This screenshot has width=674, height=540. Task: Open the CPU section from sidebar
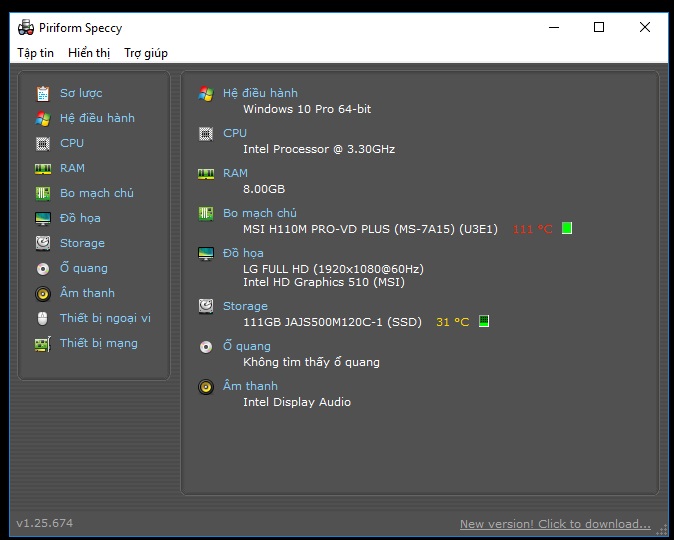72,143
